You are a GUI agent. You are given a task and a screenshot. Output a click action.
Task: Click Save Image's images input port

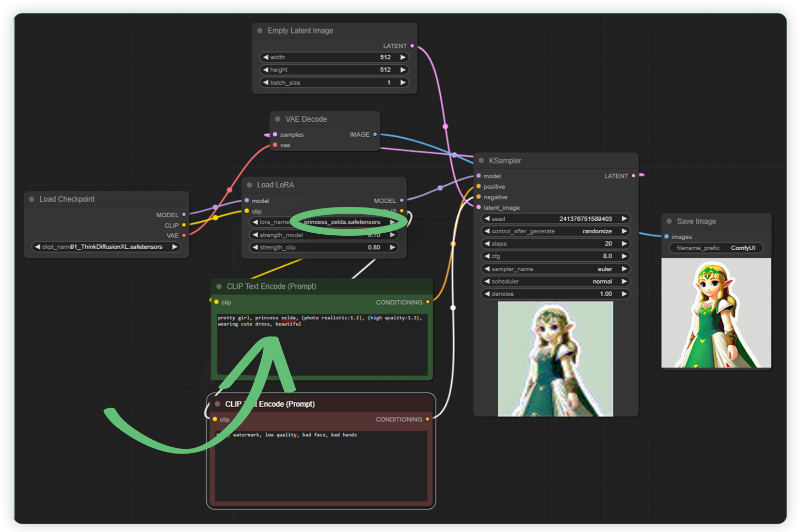pos(667,237)
